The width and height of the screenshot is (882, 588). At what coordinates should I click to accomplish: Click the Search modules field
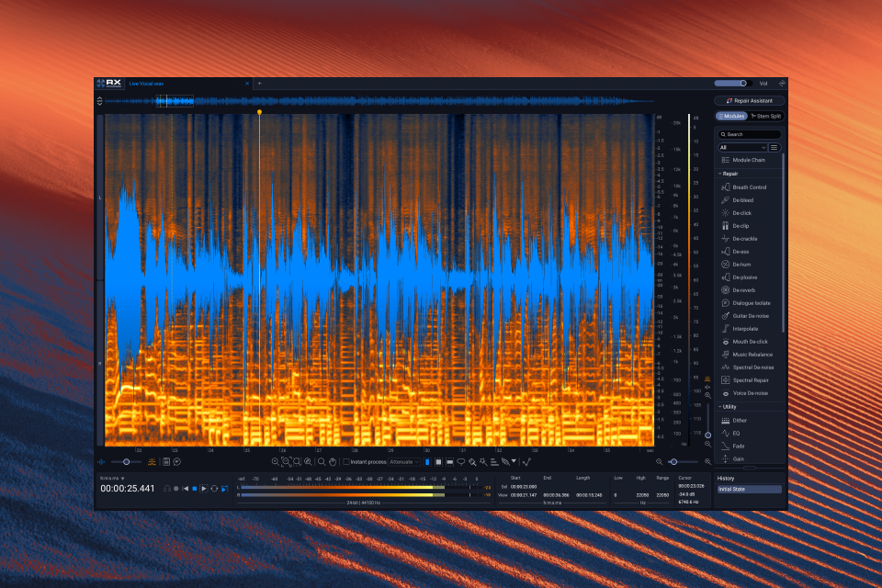[750, 134]
